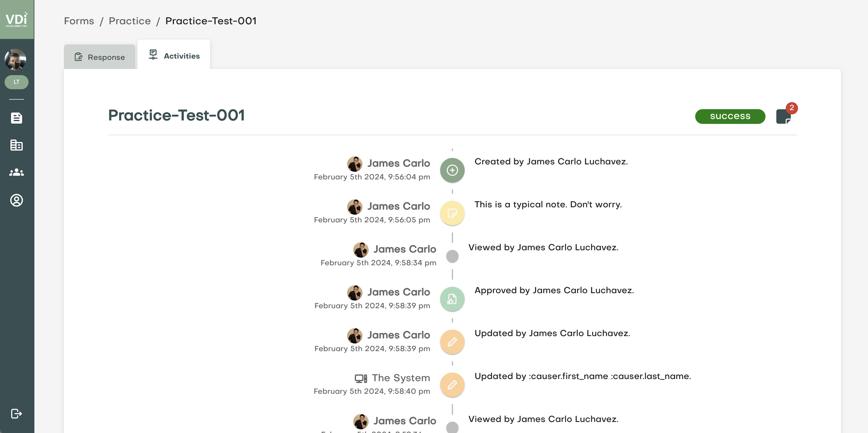The image size is (868, 433).
Task: Open the LT workspace badge
Action: (x=17, y=82)
